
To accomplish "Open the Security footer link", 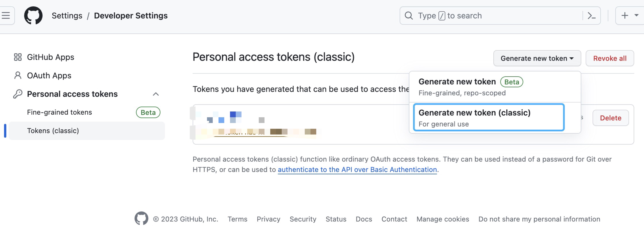I will (x=303, y=219).
